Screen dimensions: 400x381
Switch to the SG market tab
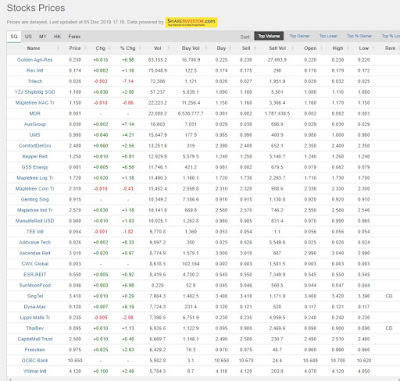pyautogui.click(x=14, y=36)
